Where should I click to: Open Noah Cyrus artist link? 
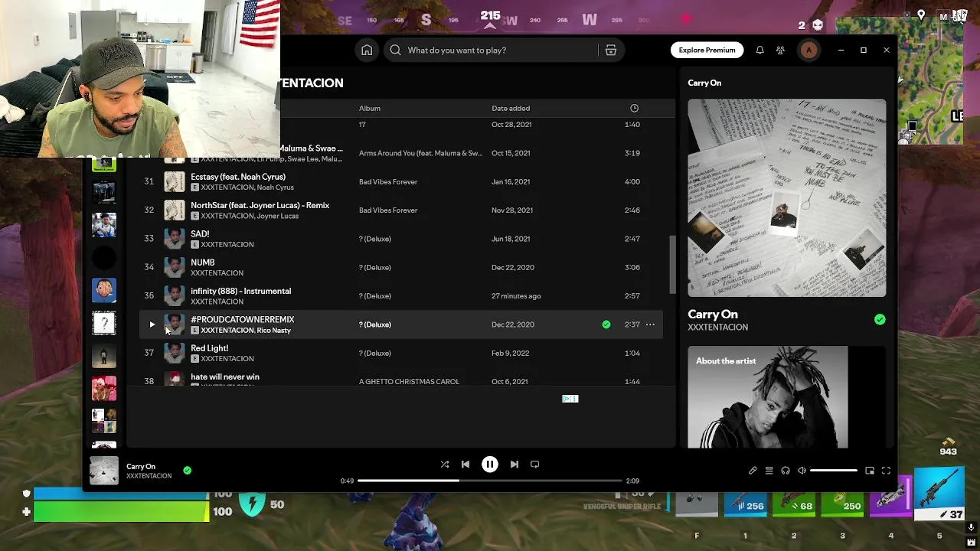[275, 187]
